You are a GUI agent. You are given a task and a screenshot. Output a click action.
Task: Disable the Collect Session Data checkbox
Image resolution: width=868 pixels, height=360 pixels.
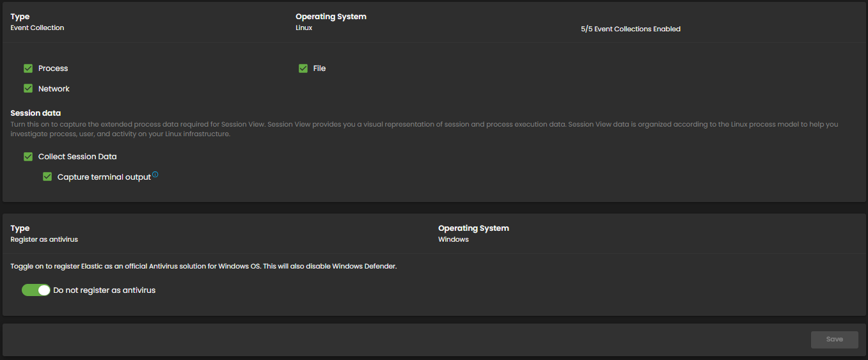point(28,157)
